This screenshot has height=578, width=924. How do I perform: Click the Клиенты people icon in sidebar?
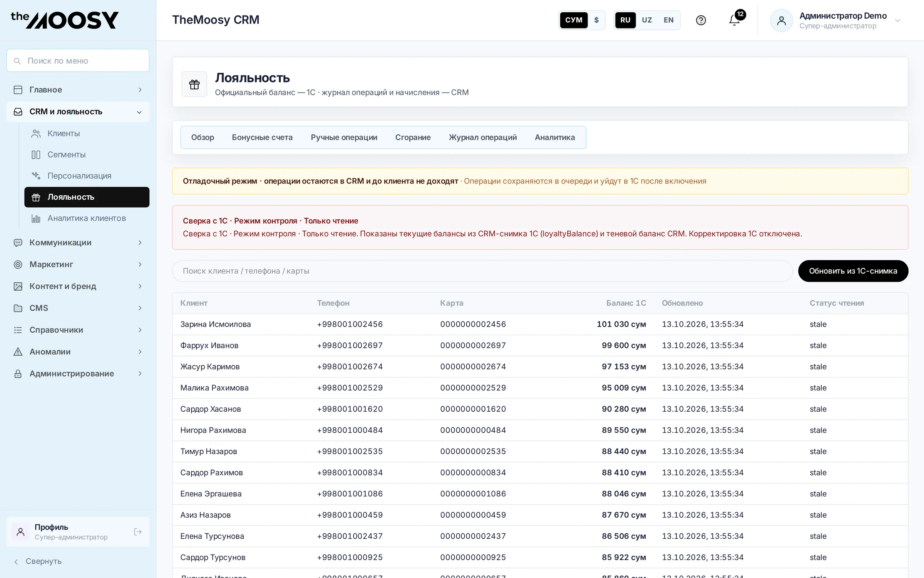[36, 134]
